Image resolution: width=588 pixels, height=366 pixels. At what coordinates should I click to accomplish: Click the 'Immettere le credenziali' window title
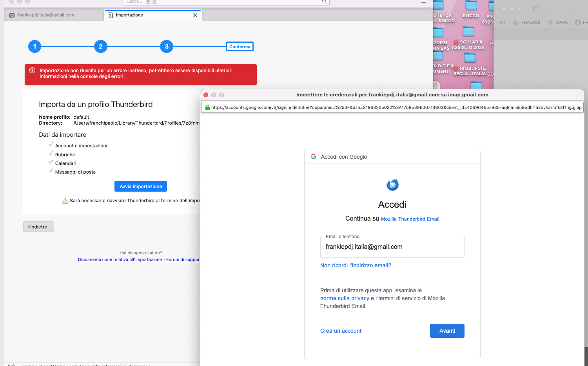point(392,95)
